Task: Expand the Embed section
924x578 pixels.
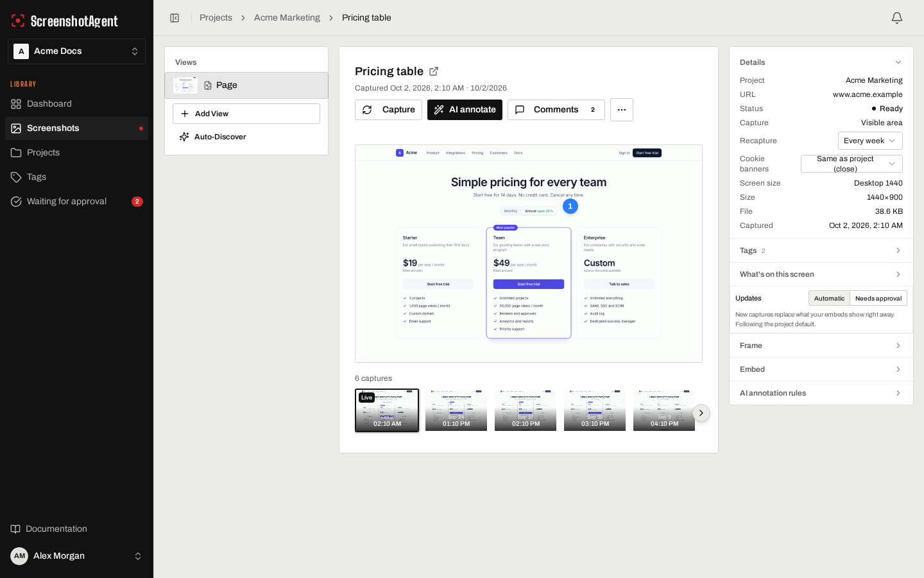Action: coord(821,369)
